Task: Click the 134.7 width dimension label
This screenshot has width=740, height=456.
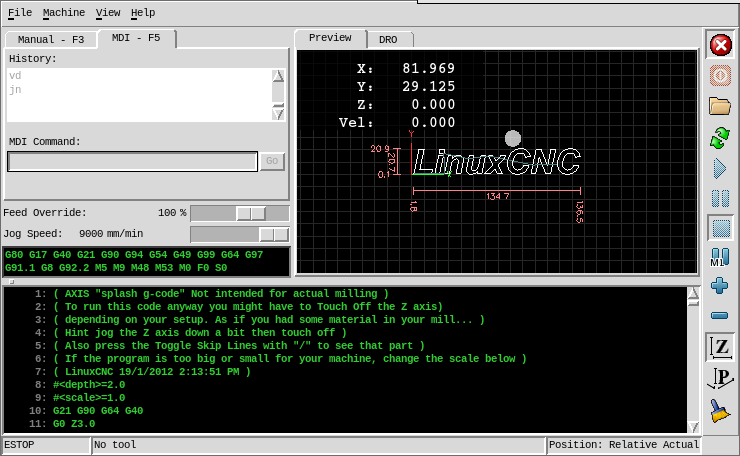Action: point(498,196)
